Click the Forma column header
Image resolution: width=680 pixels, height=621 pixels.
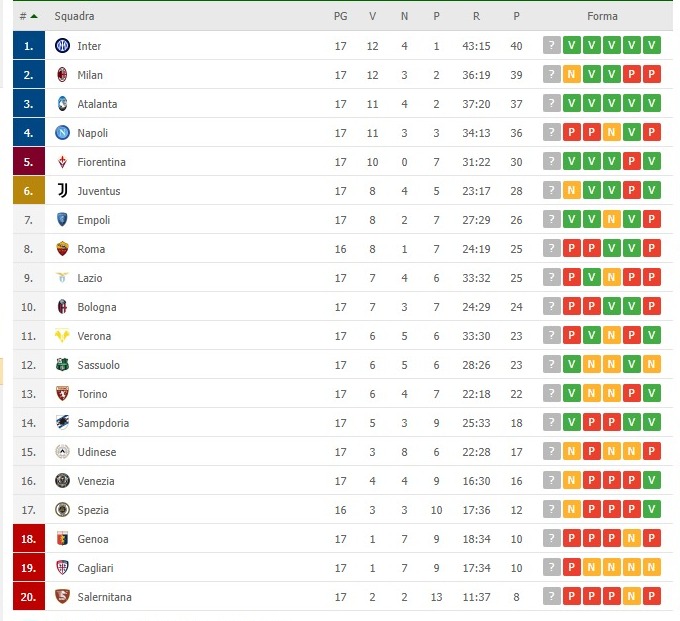602,16
